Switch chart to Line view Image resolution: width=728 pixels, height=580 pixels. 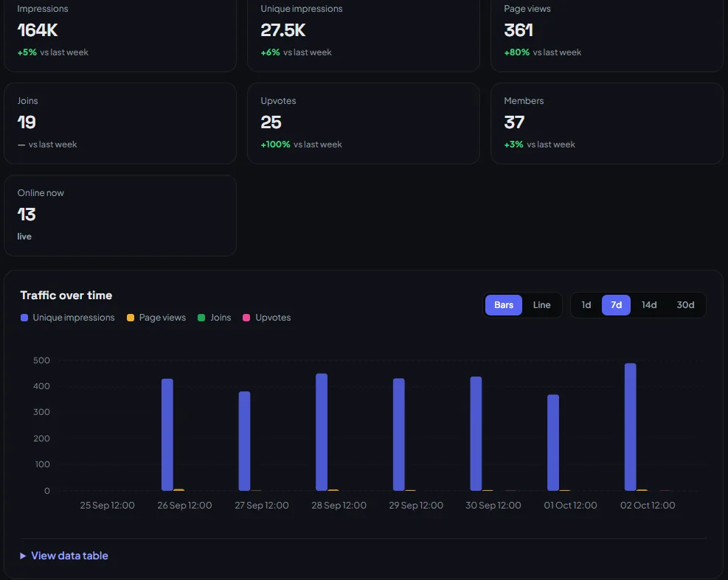point(541,305)
